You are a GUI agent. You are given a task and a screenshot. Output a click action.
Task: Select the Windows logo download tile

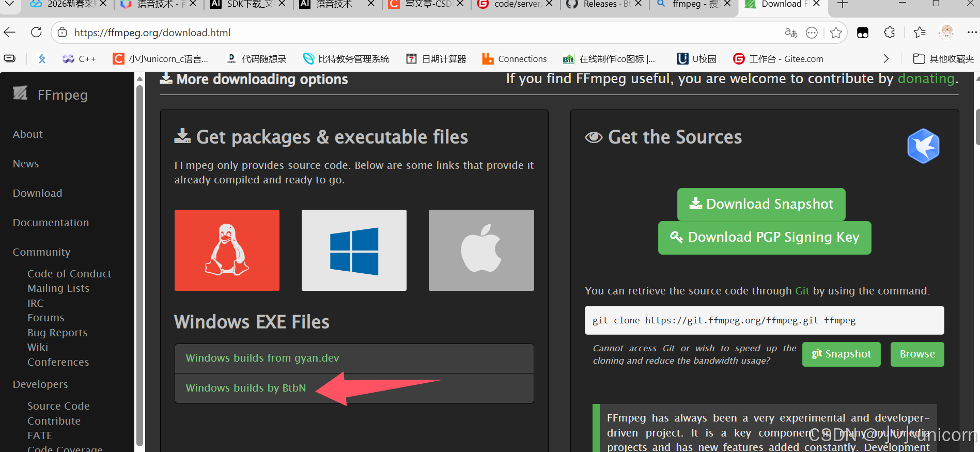[x=354, y=250]
